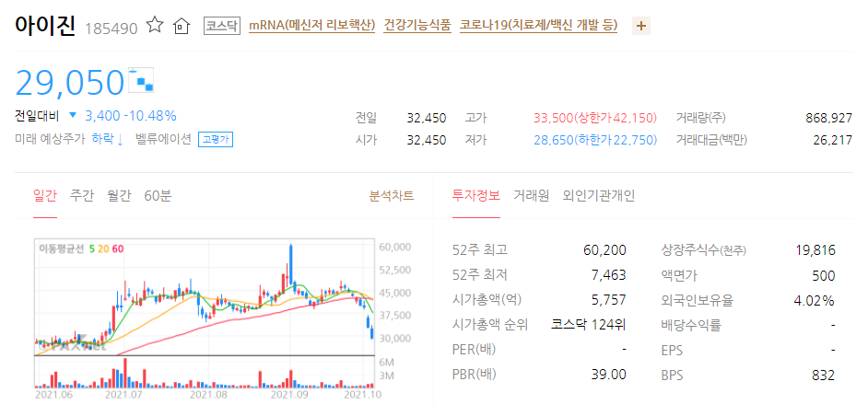The height and width of the screenshot is (416, 868).
Task: Open the mRNA(메신저 리보핵산) theme link
Action: point(312,26)
